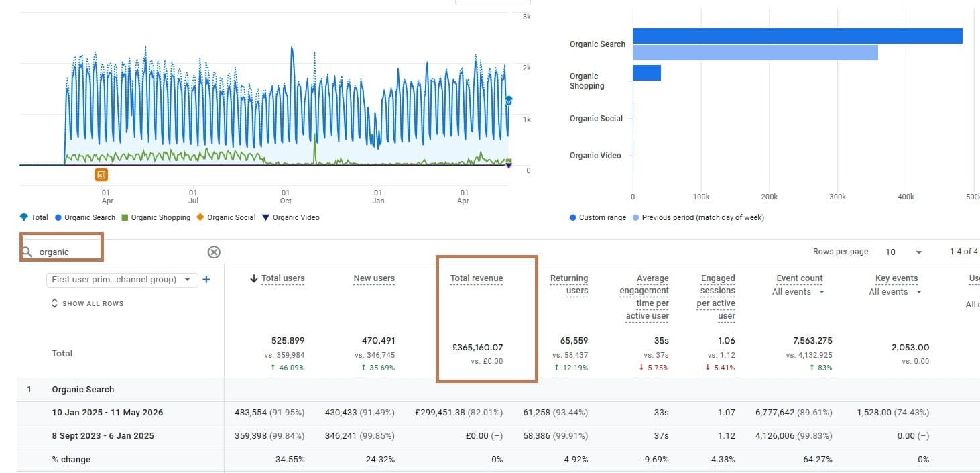Image resolution: width=980 pixels, height=473 pixels.
Task: Open the Rows per page dropdown
Action: click(904, 252)
